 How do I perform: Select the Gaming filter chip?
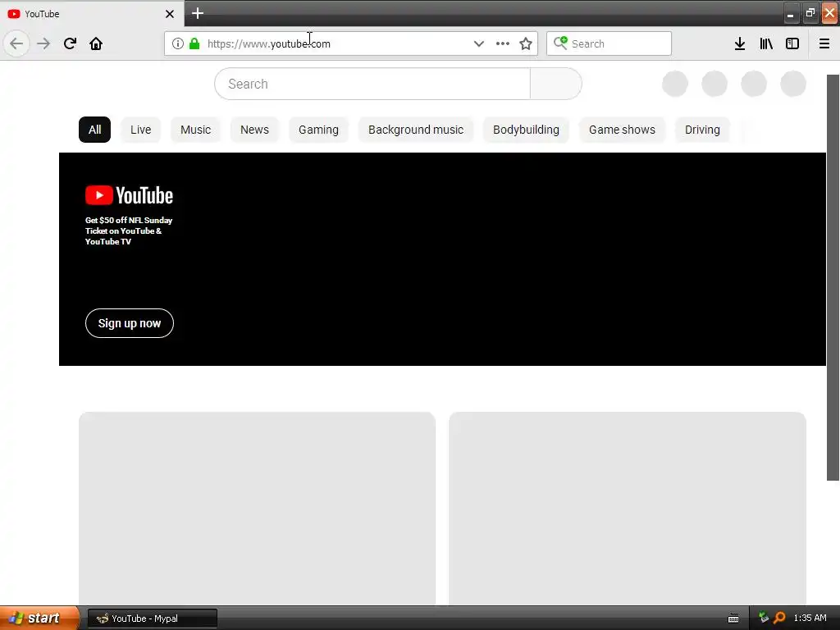click(x=319, y=130)
